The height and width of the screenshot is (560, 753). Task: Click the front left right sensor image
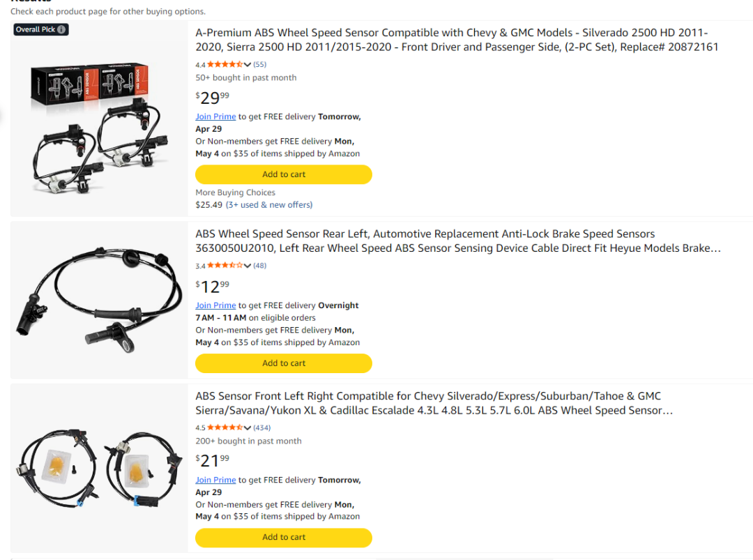[98, 467]
